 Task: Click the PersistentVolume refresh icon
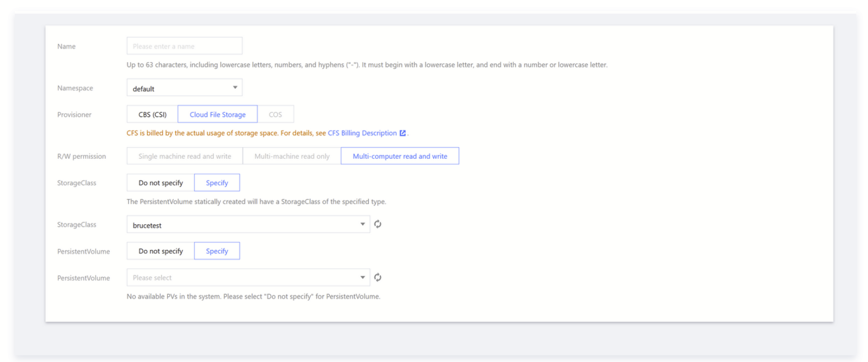378,278
